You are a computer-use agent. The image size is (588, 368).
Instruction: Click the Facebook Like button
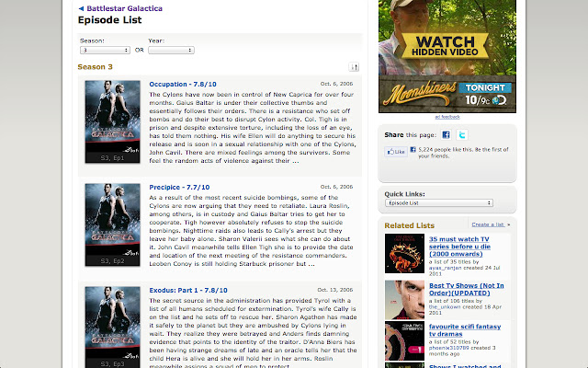[396, 152]
